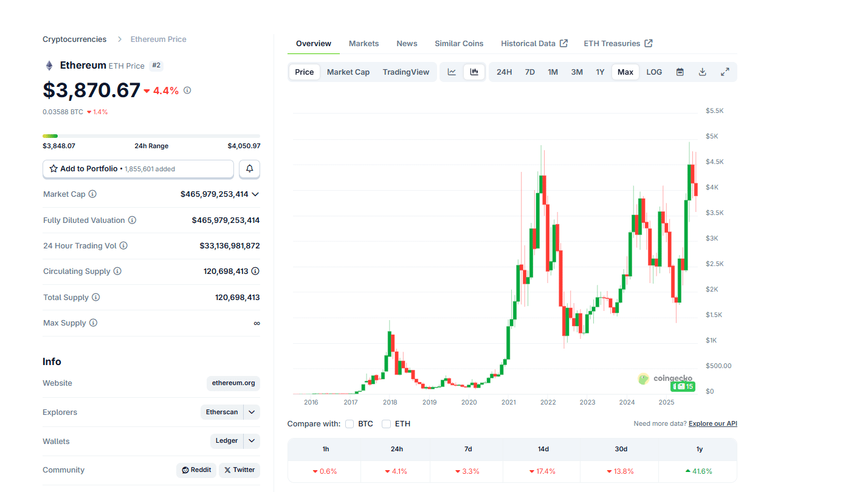Expand the Etherscan explorers dropdown
This screenshot has height=492, width=868.
[251, 412]
